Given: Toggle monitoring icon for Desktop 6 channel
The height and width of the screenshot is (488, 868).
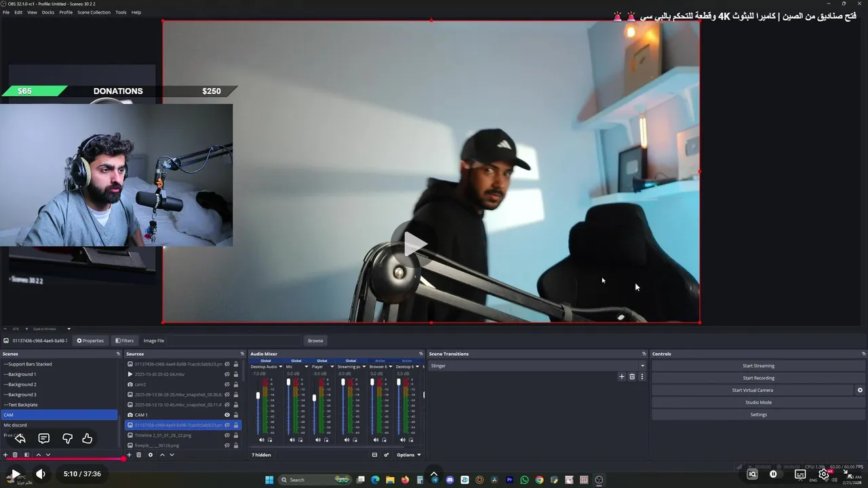Looking at the screenshot, I should 411,440.
